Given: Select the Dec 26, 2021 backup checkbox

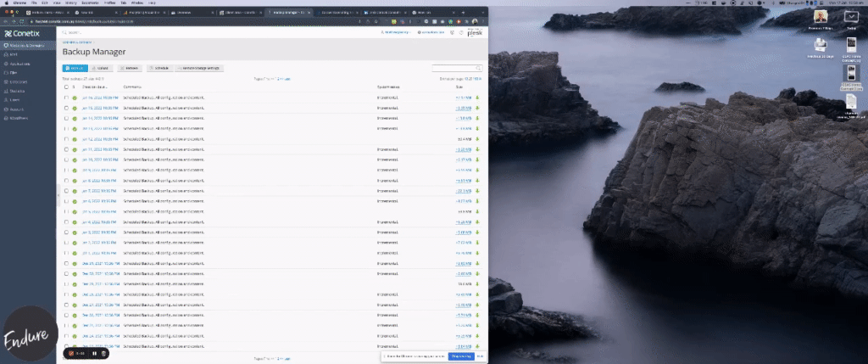Looking at the screenshot, I should pos(66,316).
